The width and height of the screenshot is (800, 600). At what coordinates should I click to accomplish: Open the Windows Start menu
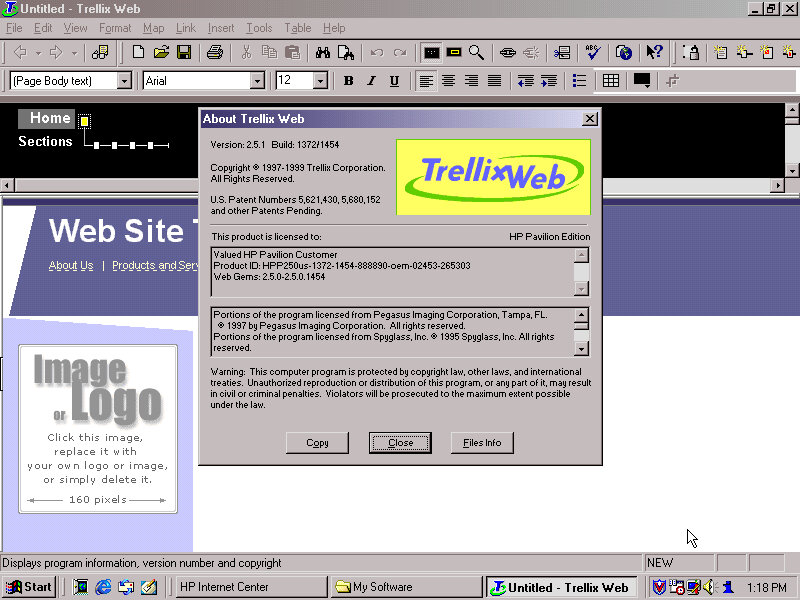[x=29, y=587]
